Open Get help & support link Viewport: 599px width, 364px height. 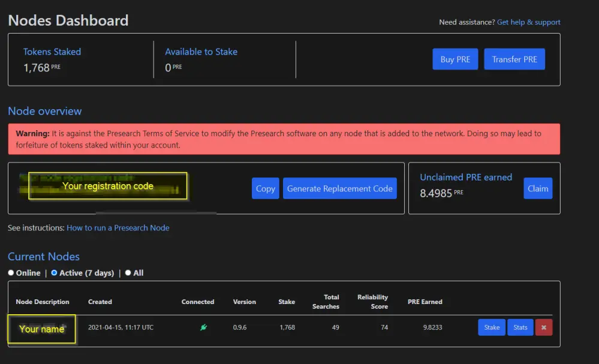[528, 22]
